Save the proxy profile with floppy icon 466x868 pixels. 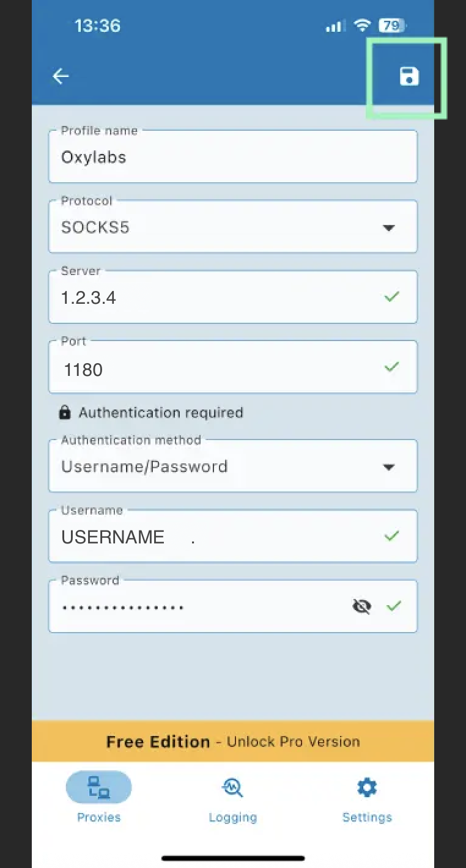[x=409, y=76]
